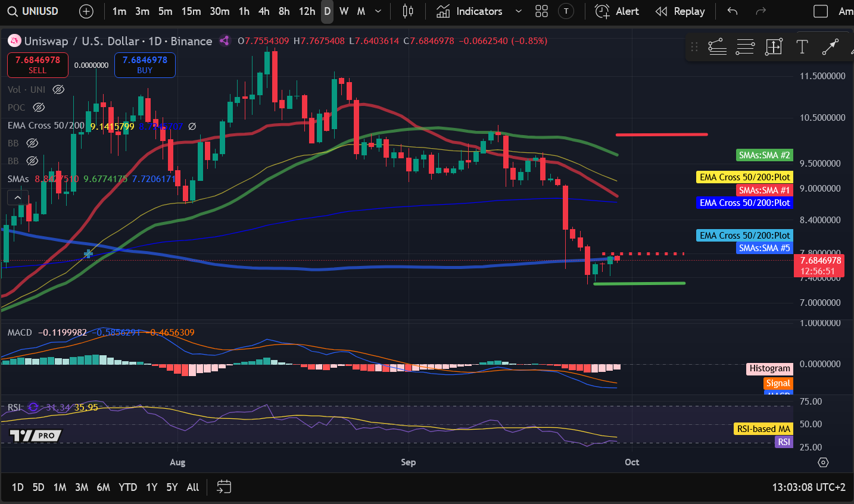Click the compare or add symbol plus icon
Screen dimensions: 854x504
point(86,11)
